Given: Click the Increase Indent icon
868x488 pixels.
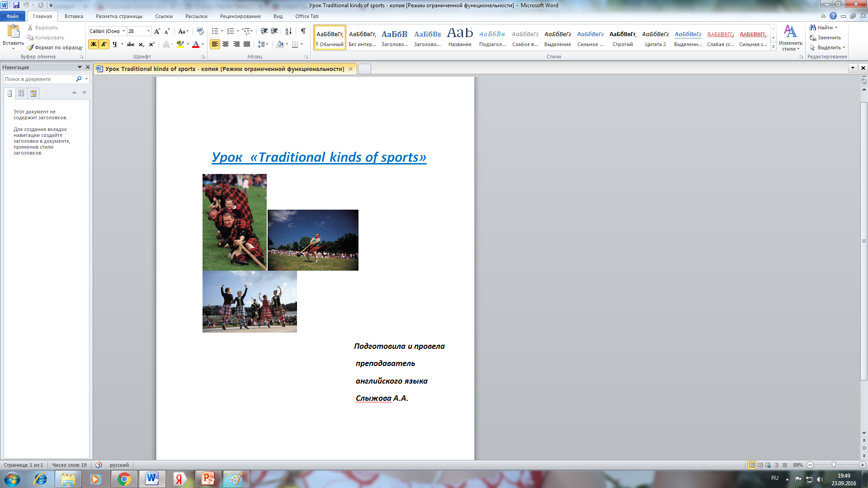Looking at the screenshot, I should coord(274,31).
